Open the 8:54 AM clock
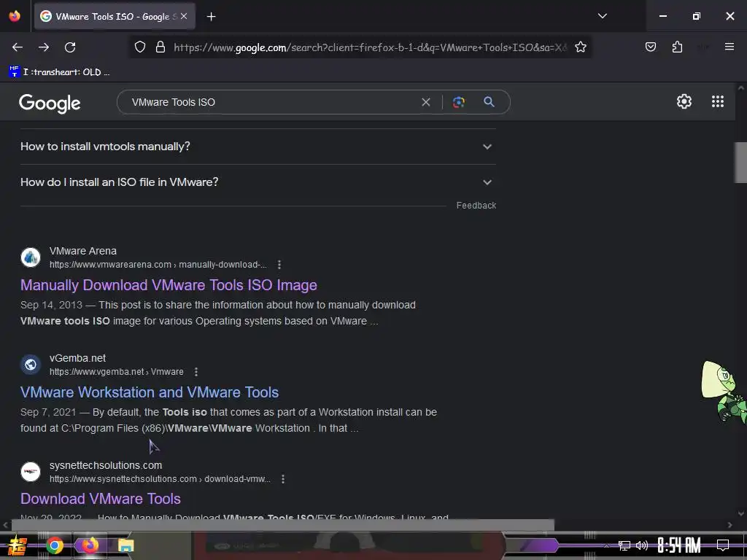This screenshot has width=747, height=560. point(679,545)
